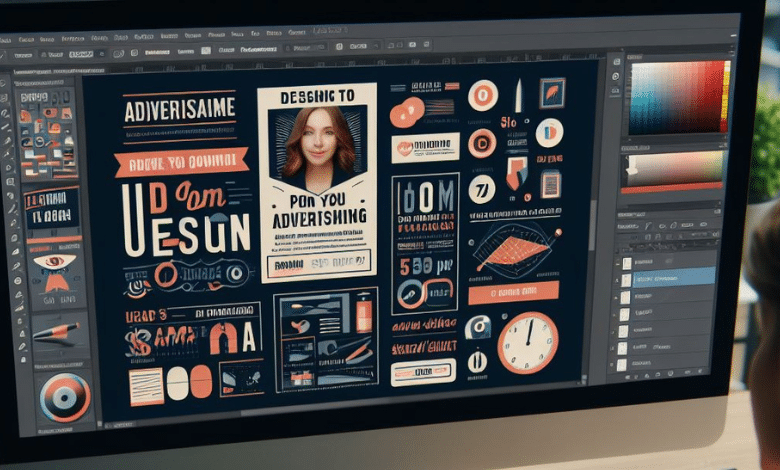Click the red bar under the gradient preview
Viewport: 780px width, 470px height.
click(x=672, y=188)
